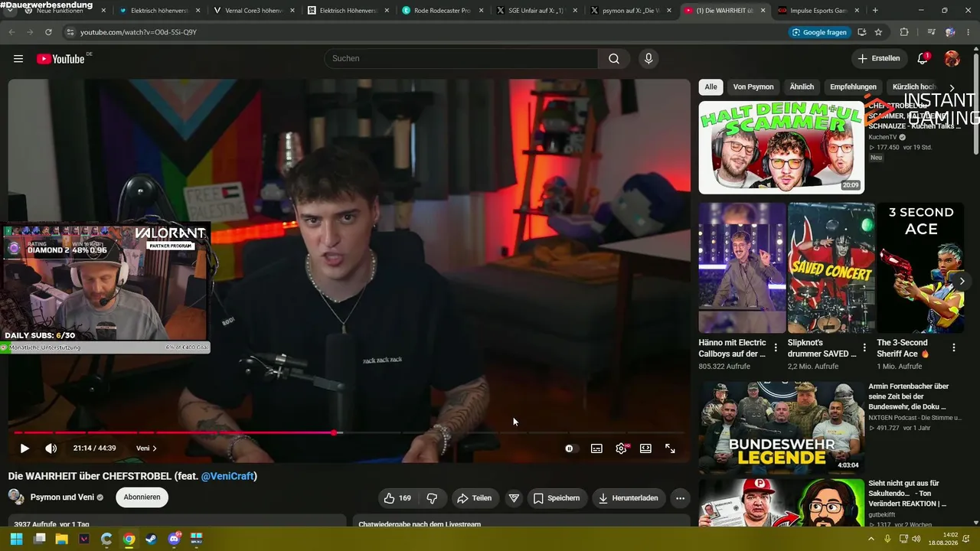Download video via Herunterladen button

[628, 498]
